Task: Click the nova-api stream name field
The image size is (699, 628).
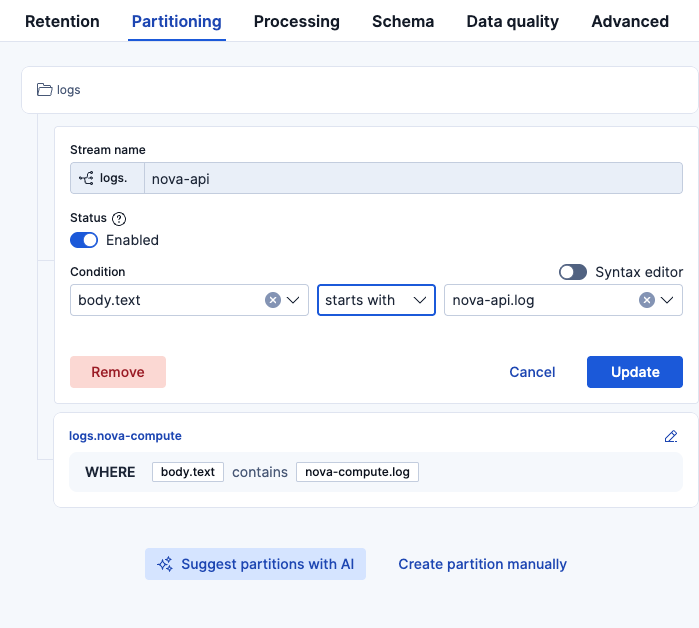Action: click(x=414, y=178)
